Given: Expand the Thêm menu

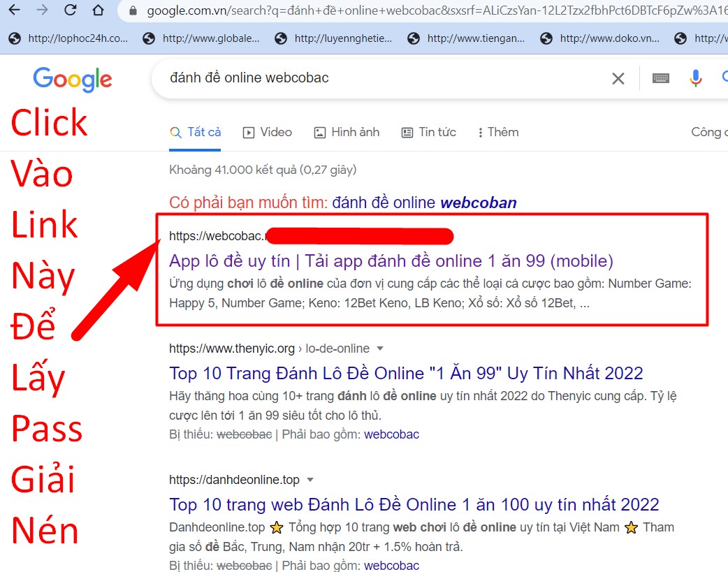Looking at the screenshot, I should coord(498,132).
